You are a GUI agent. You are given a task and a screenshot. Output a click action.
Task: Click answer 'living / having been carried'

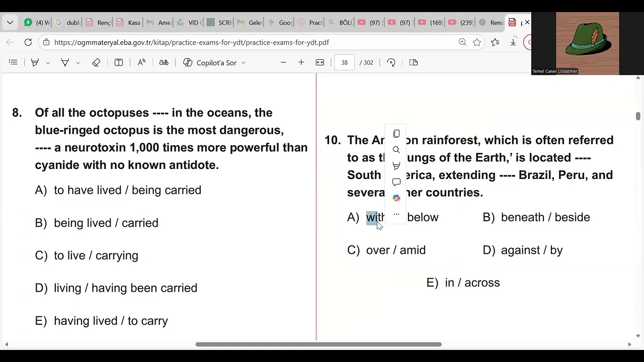point(125,288)
